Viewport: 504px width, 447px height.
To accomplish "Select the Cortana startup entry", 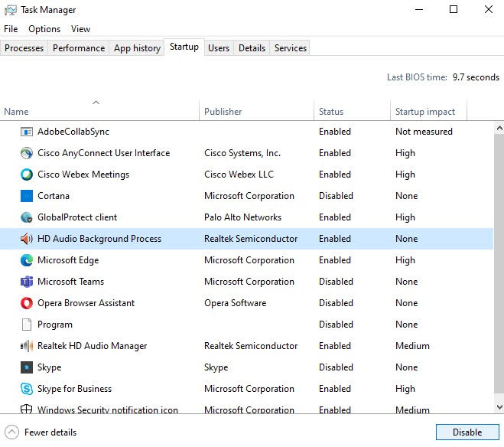I will (x=246, y=196).
